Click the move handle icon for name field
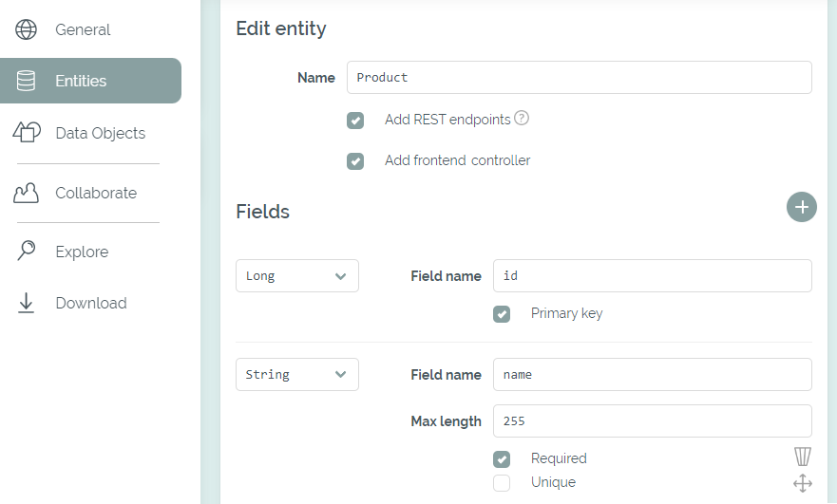 click(803, 484)
